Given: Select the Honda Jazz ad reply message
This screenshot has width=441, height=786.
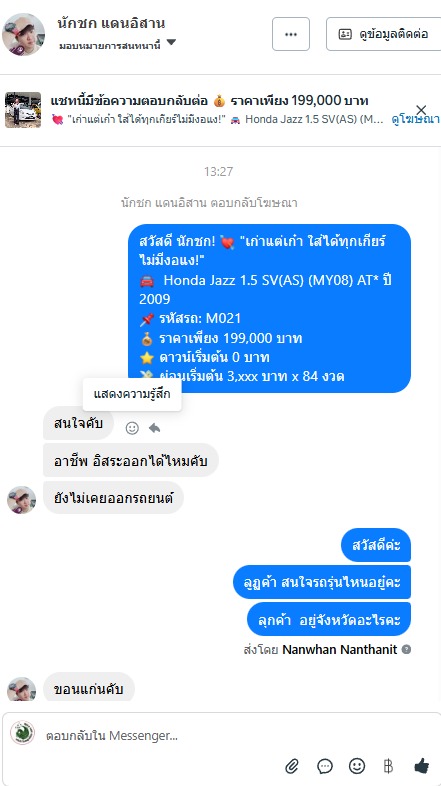Looking at the screenshot, I should [x=270, y=308].
